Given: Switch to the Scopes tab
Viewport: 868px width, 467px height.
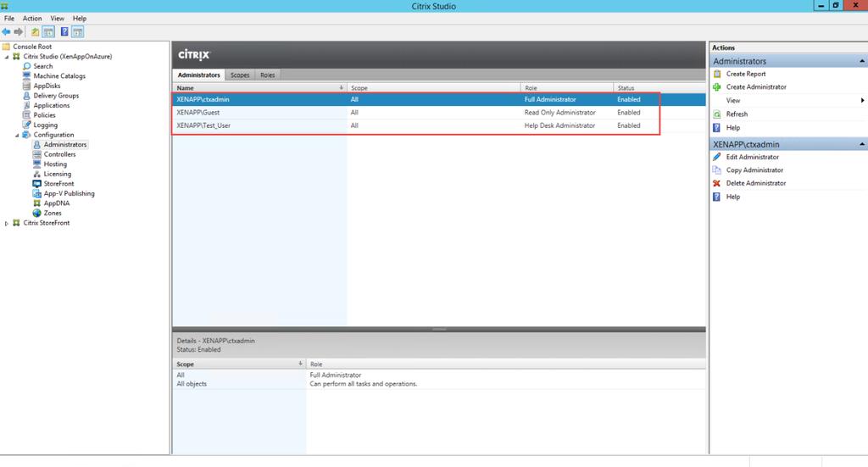Looking at the screenshot, I should coord(240,75).
